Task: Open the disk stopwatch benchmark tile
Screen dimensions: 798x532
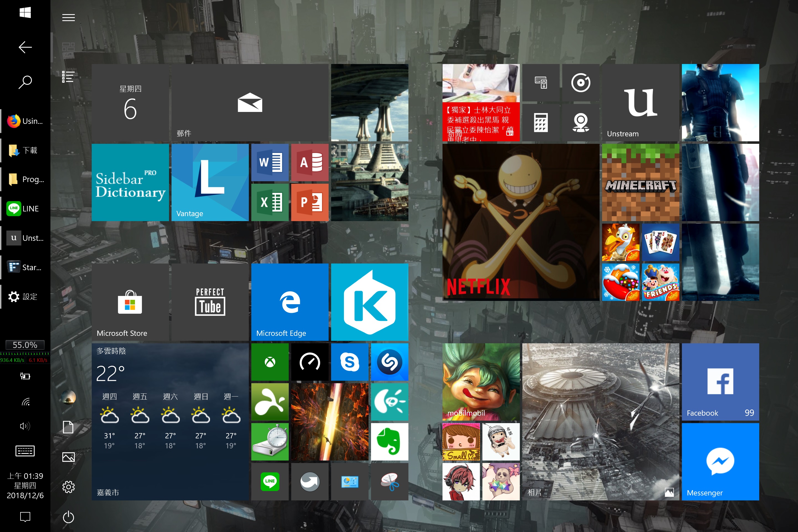Action: [270, 442]
